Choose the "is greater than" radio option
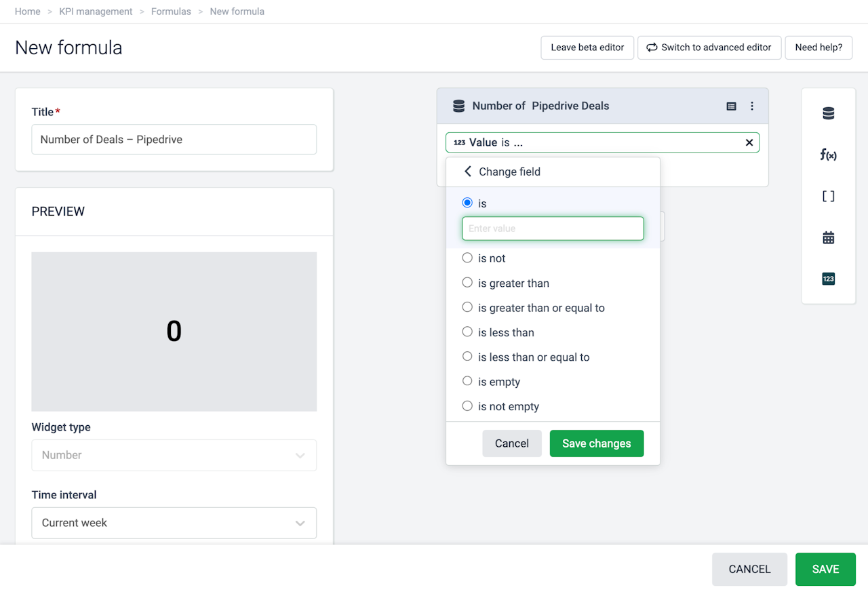The width and height of the screenshot is (868, 594). point(467,283)
